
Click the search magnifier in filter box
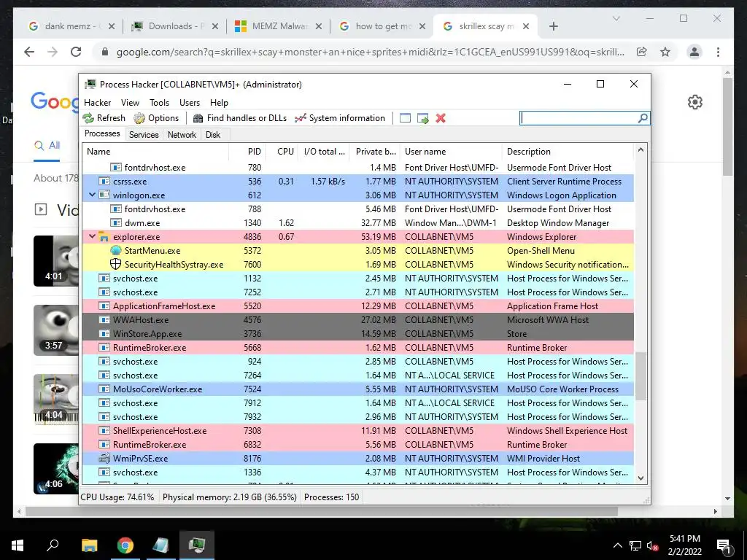(x=643, y=118)
